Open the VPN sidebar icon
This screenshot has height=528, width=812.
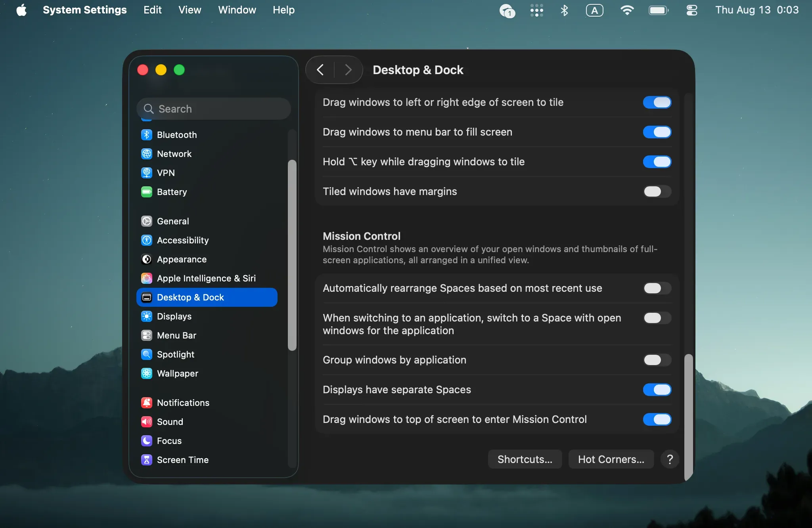147,173
